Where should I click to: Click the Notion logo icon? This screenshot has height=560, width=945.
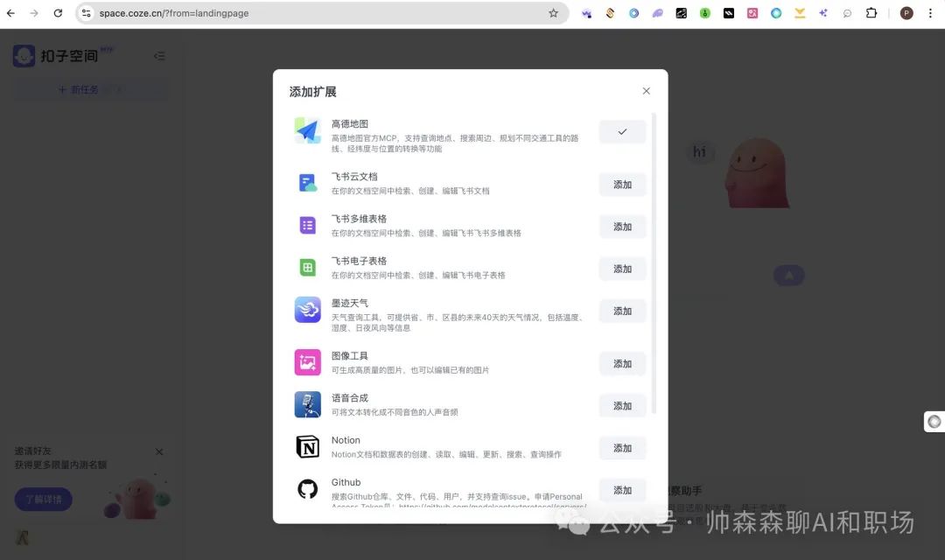(307, 446)
